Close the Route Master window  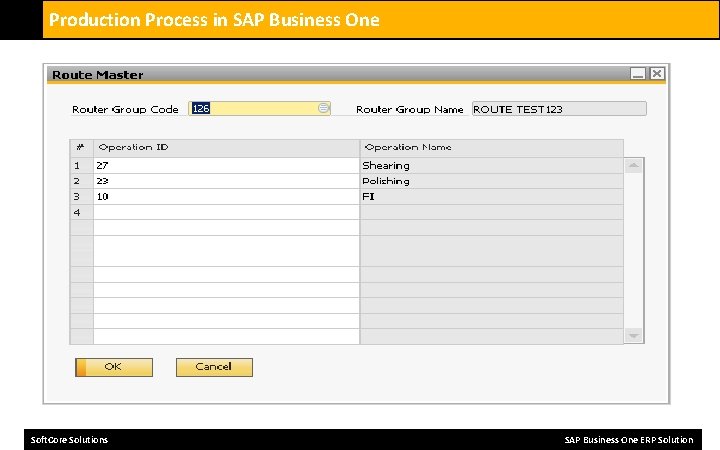pos(657,73)
